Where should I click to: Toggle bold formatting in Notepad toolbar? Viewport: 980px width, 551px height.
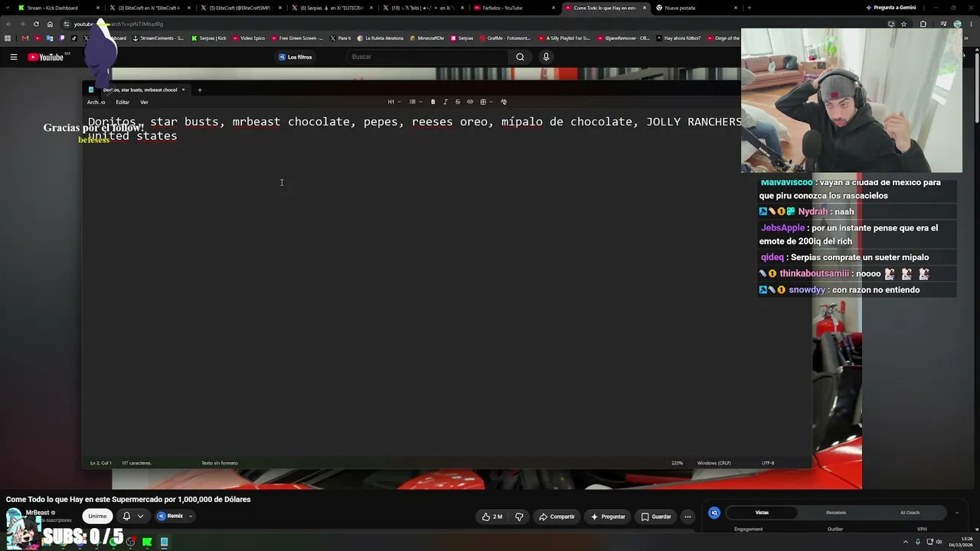pos(433,102)
